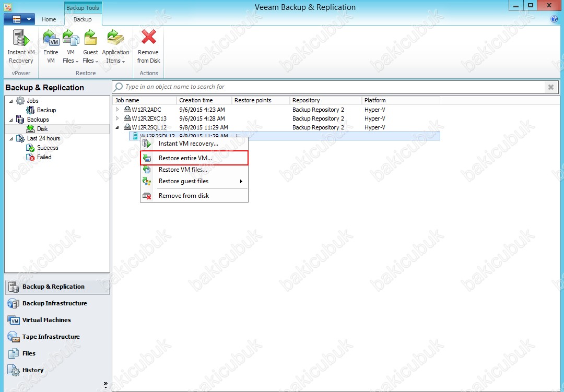Screen dimensions: 564x392
Task: Minimize the Veeam window
Action: pyautogui.click(x=516, y=6)
